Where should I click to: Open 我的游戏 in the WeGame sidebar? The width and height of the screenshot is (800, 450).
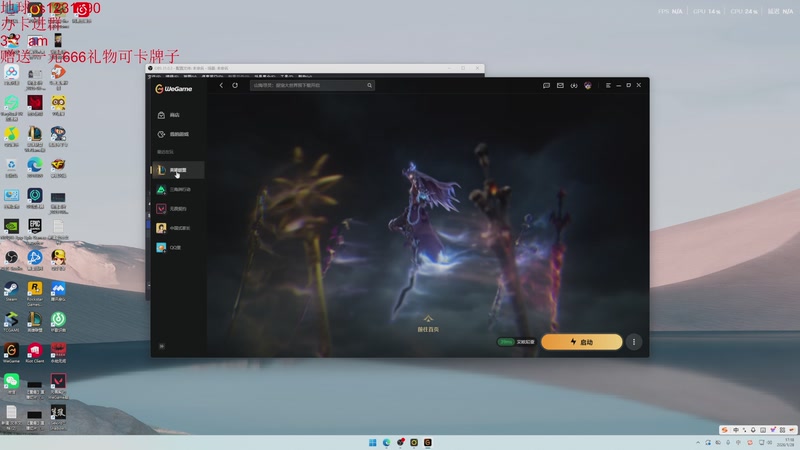click(179, 134)
